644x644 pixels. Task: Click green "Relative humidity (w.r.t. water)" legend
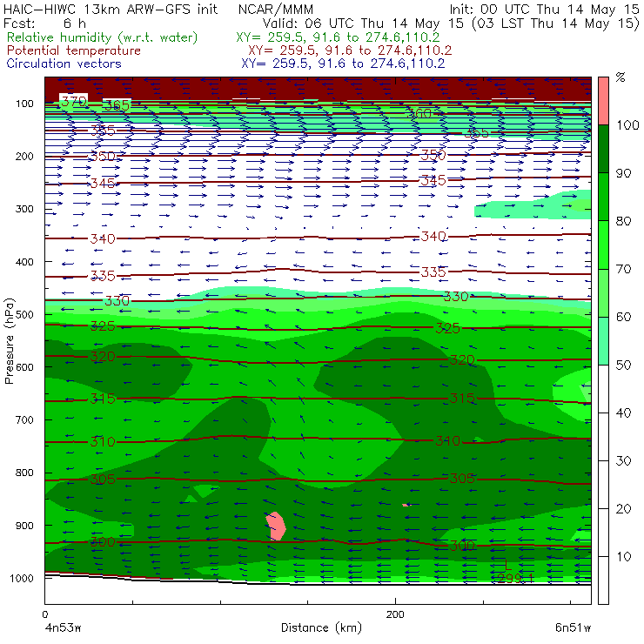click(x=103, y=37)
